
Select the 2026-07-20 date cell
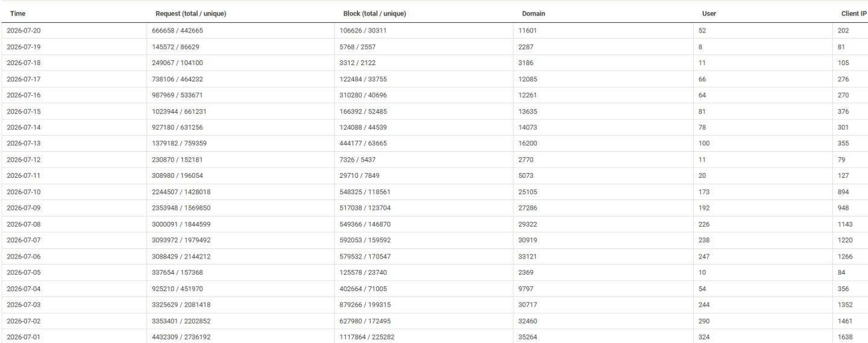[24, 30]
